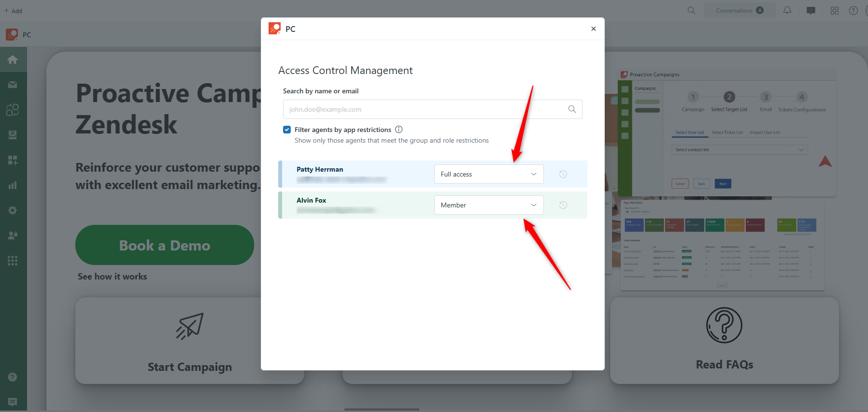Open the apps add icon in sidebar
The width and height of the screenshot is (868, 412).
pos(13,160)
